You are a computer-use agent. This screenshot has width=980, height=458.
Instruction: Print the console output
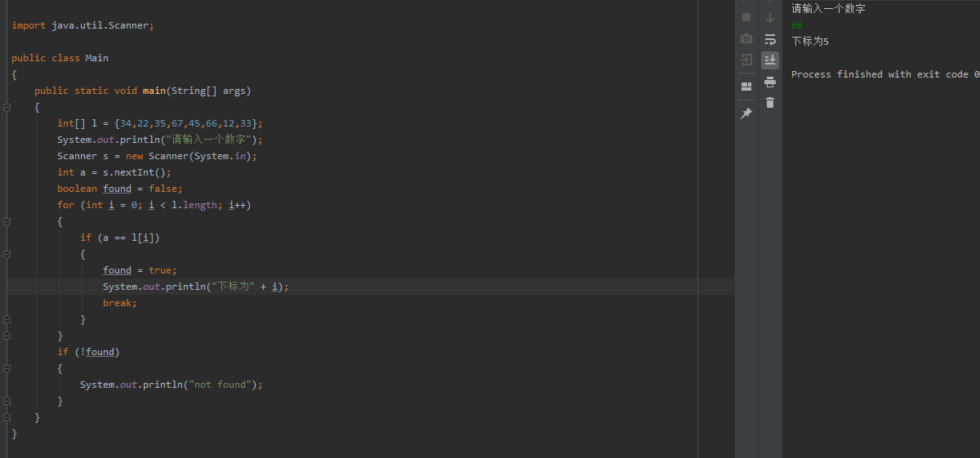(x=770, y=82)
